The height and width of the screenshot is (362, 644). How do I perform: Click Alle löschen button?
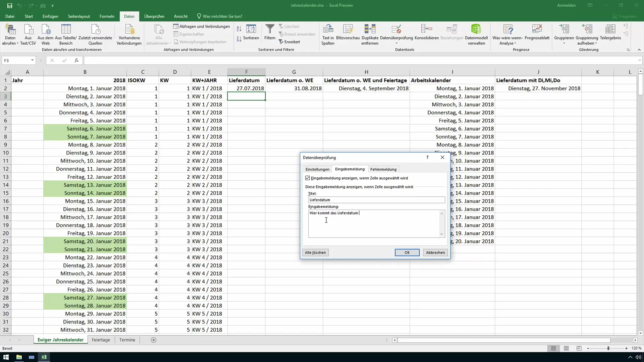point(315,252)
